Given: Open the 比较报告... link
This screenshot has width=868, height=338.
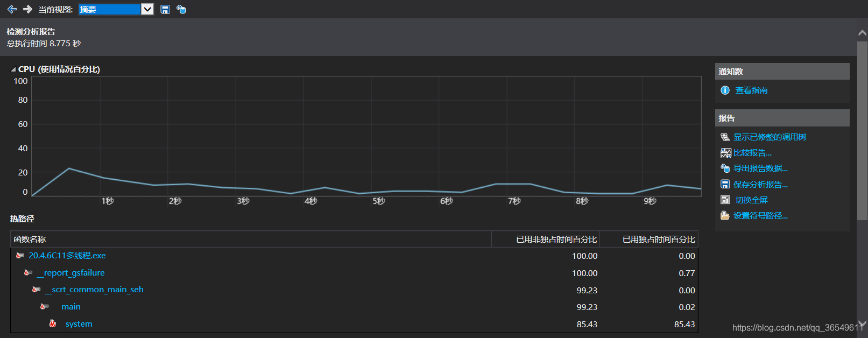Looking at the screenshot, I should click(752, 153).
